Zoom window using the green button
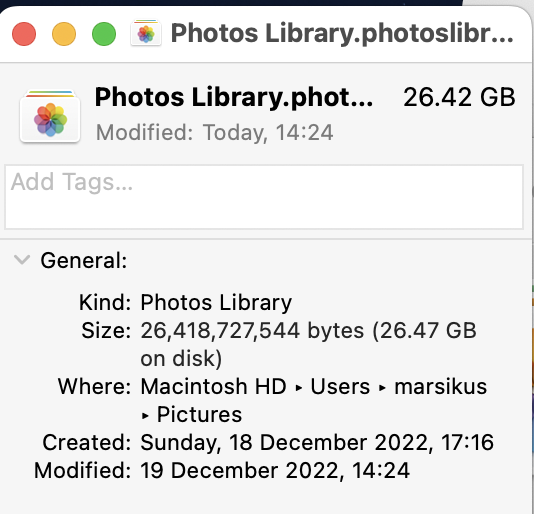The width and height of the screenshot is (534, 514). coord(104,34)
